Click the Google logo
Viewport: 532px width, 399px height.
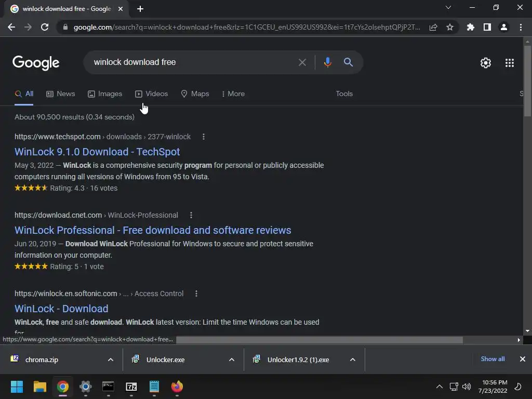(x=36, y=63)
